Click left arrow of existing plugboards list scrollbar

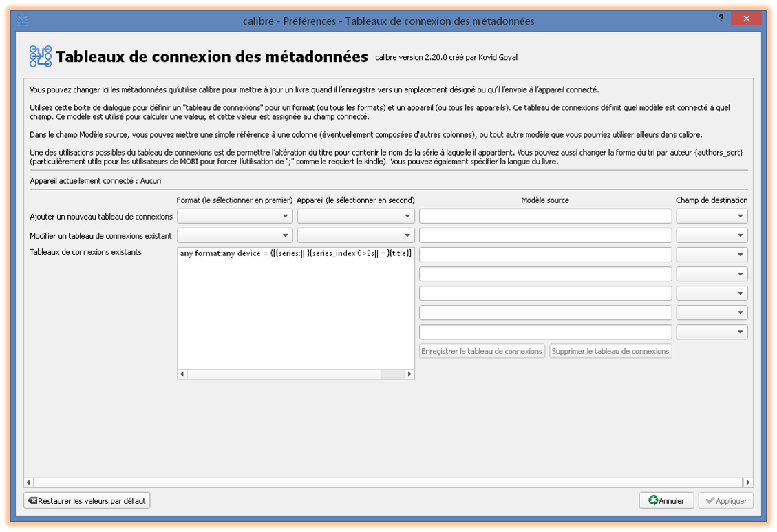click(182, 374)
